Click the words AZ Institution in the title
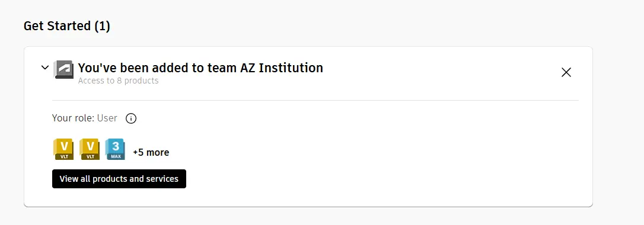The width and height of the screenshot is (644, 225). [x=282, y=67]
